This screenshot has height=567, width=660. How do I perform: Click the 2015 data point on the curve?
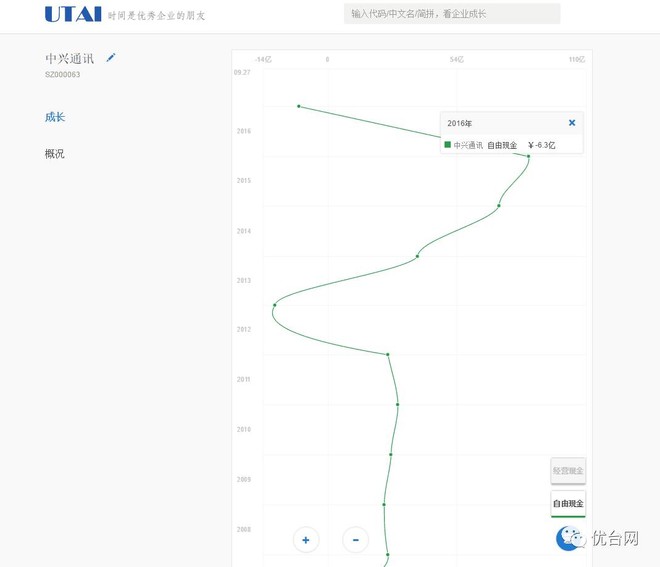click(x=499, y=206)
